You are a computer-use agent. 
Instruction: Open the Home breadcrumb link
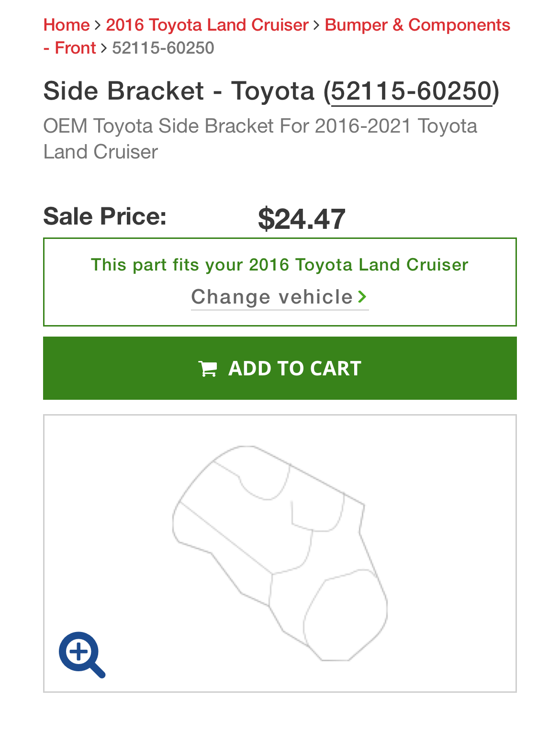point(67,25)
